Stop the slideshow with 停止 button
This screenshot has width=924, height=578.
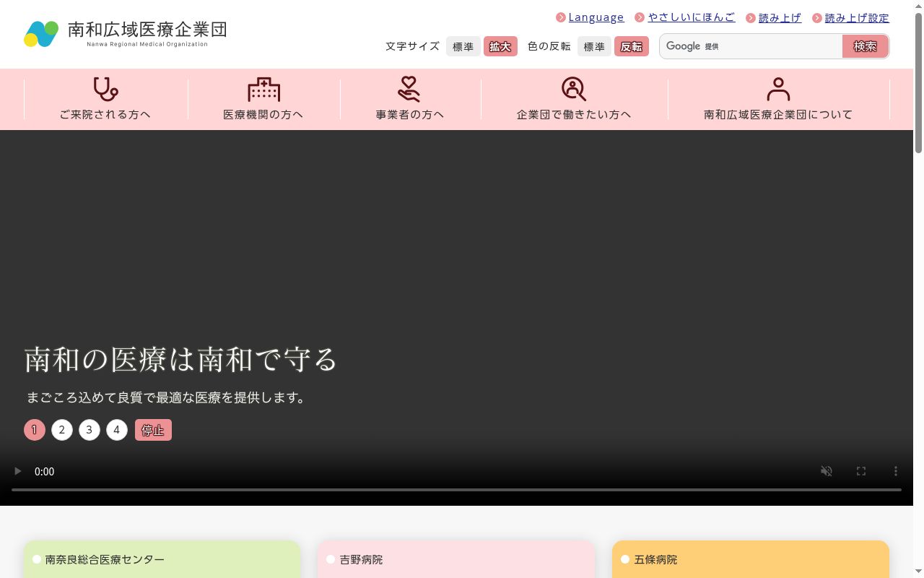click(x=153, y=430)
